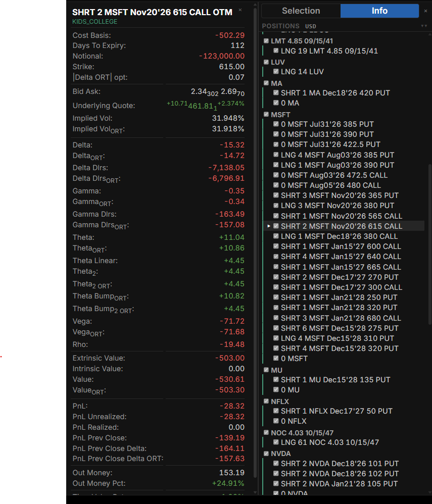Screen dimensions: 432x504
Task: Toggle the MA group checkbox
Action: [x=266, y=83]
